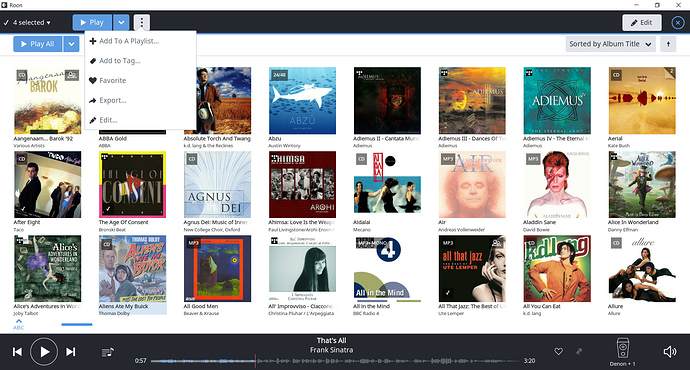Deselect The Age Of Consent album checkmark
Viewport: 690px width, 370px height.
click(x=108, y=209)
